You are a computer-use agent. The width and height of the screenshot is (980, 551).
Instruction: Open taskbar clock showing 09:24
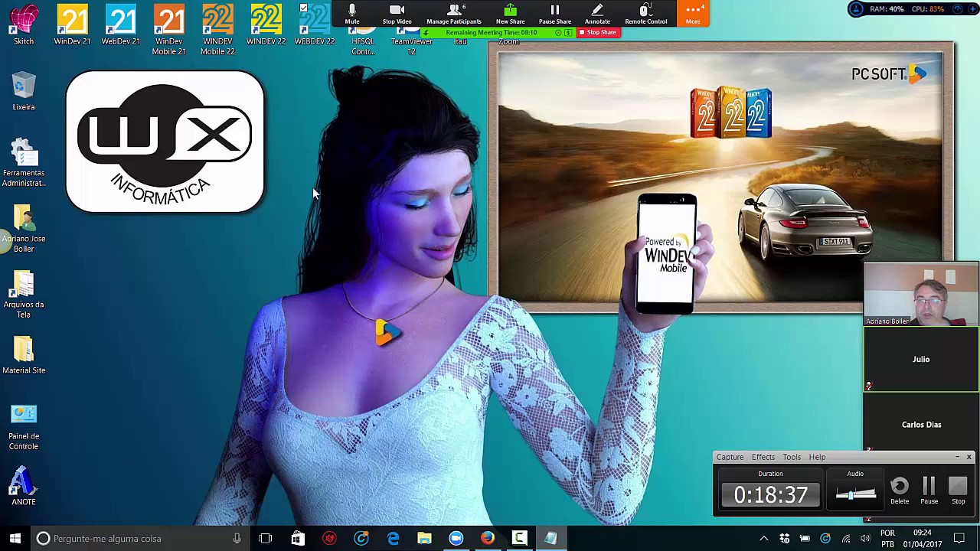click(923, 539)
